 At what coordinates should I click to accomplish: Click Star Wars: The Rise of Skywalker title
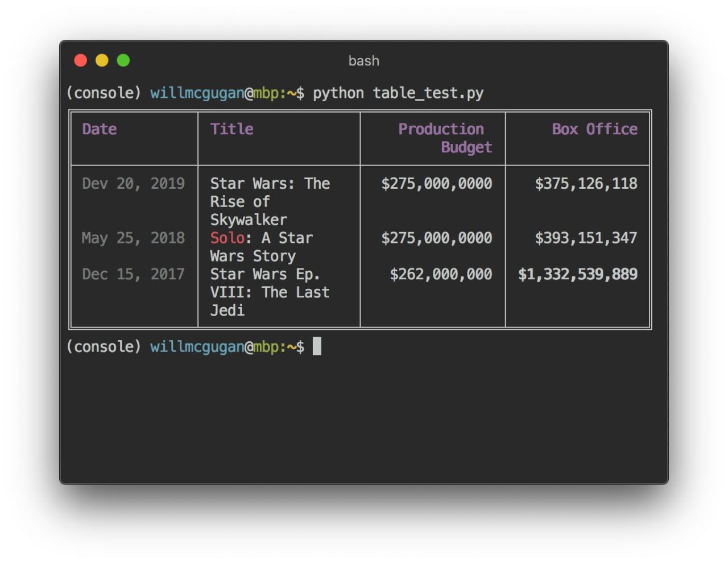(270, 202)
